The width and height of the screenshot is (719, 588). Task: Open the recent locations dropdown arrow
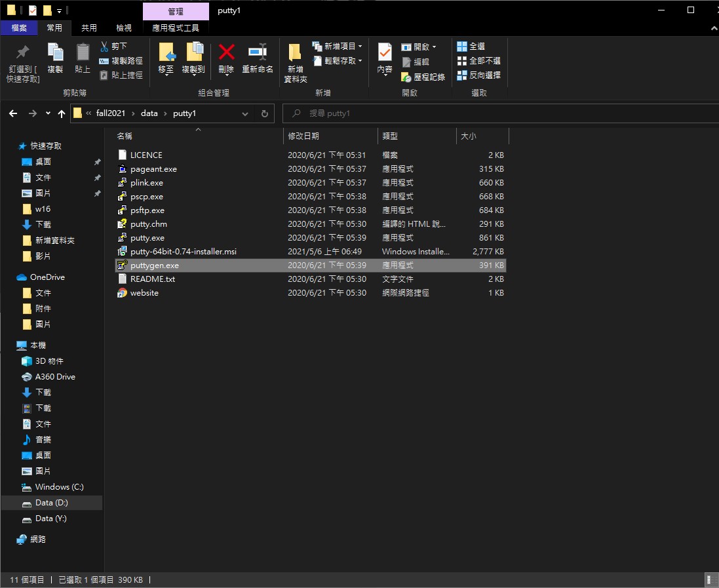(48, 113)
